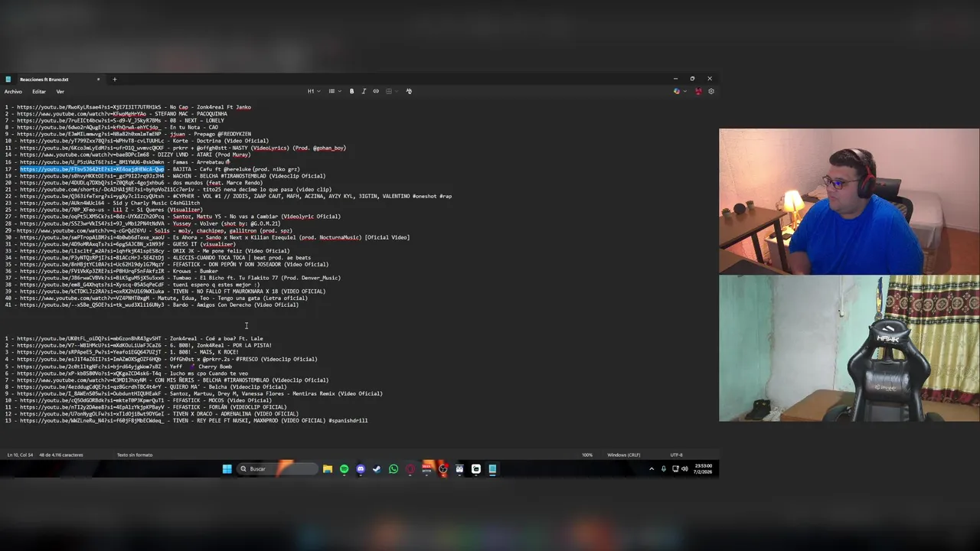
Task: Open the volume tray icon
Action: point(684,469)
